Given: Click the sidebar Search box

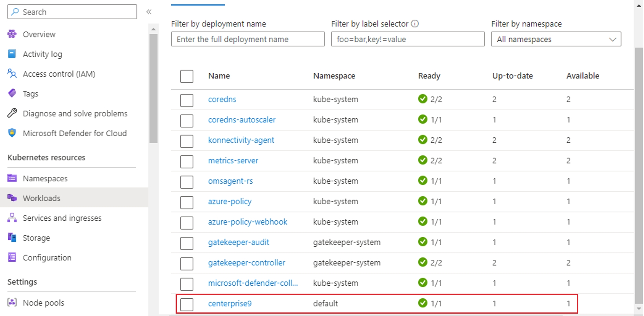Looking at the screenshot, I should [x=72, y=12].
